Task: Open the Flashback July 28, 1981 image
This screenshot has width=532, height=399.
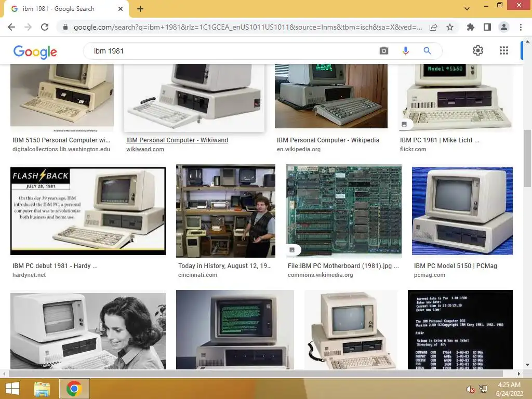Action: [88, 211]
